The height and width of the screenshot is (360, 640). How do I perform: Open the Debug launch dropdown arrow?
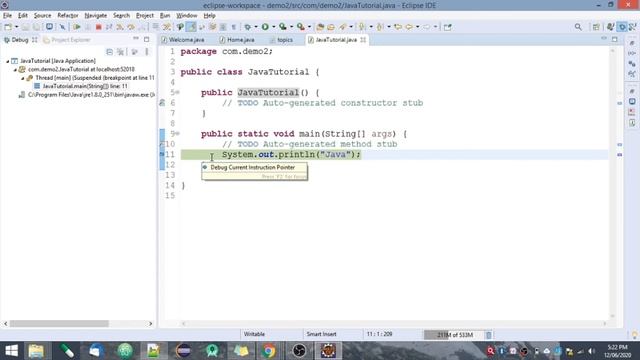point(256,27)
